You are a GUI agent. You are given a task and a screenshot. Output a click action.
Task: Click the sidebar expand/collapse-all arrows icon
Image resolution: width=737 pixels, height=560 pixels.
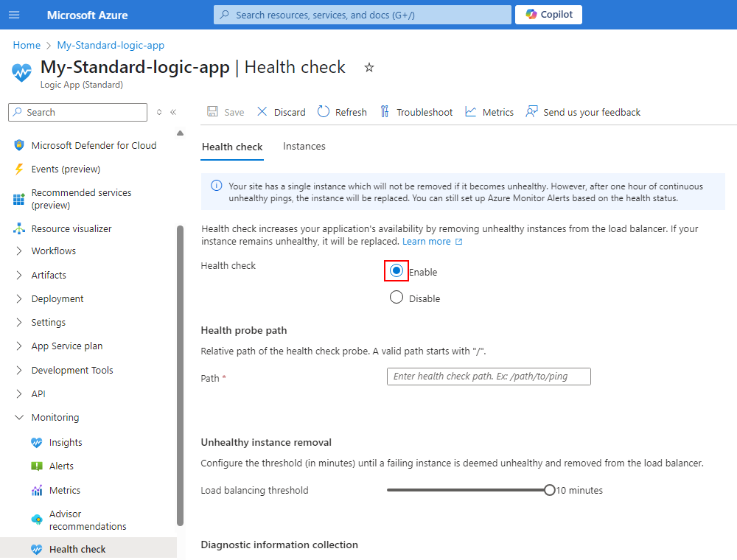(159, 112)
